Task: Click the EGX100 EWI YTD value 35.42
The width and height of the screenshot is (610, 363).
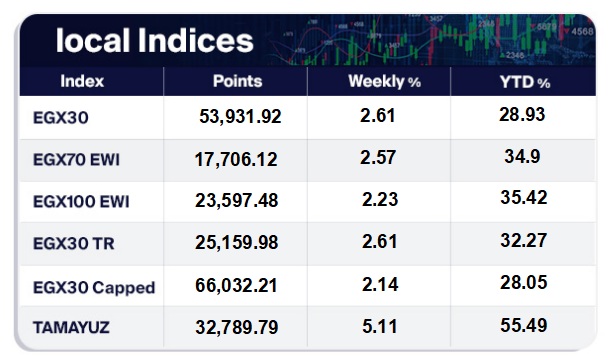Action: pyautogui.click(x=524, y=197)
